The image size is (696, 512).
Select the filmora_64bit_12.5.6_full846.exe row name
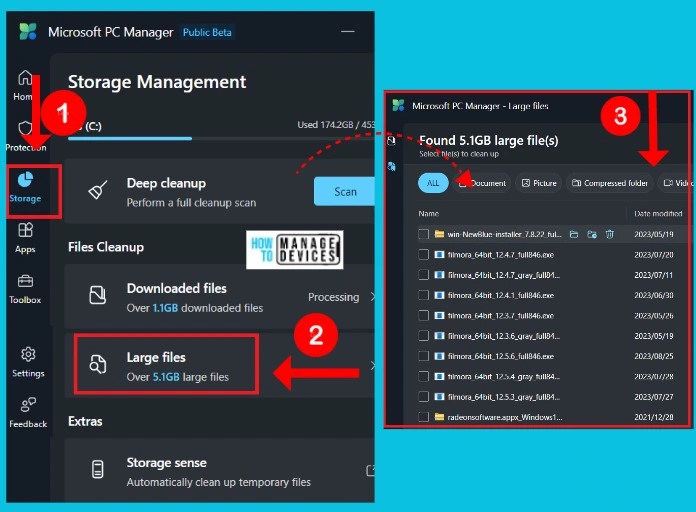(x=501, y=356)
